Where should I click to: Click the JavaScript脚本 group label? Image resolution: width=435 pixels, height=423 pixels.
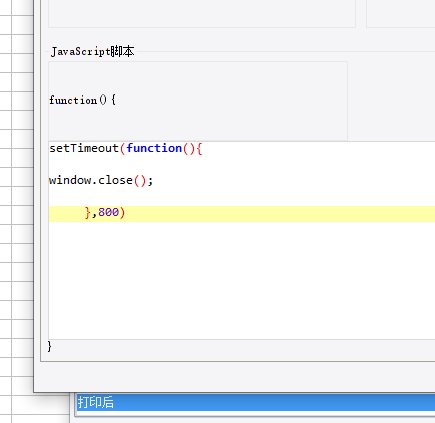[x=93, y=52]
